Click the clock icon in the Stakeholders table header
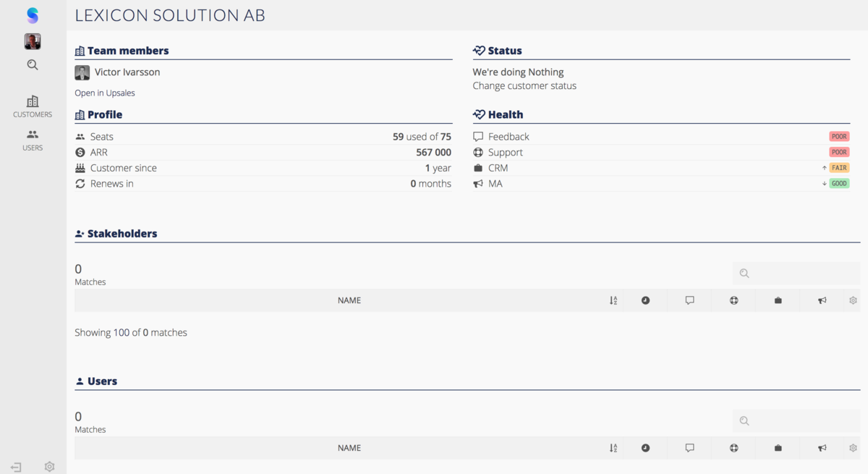The height and width of the screenshot is (474, 868). coord(645,300)
